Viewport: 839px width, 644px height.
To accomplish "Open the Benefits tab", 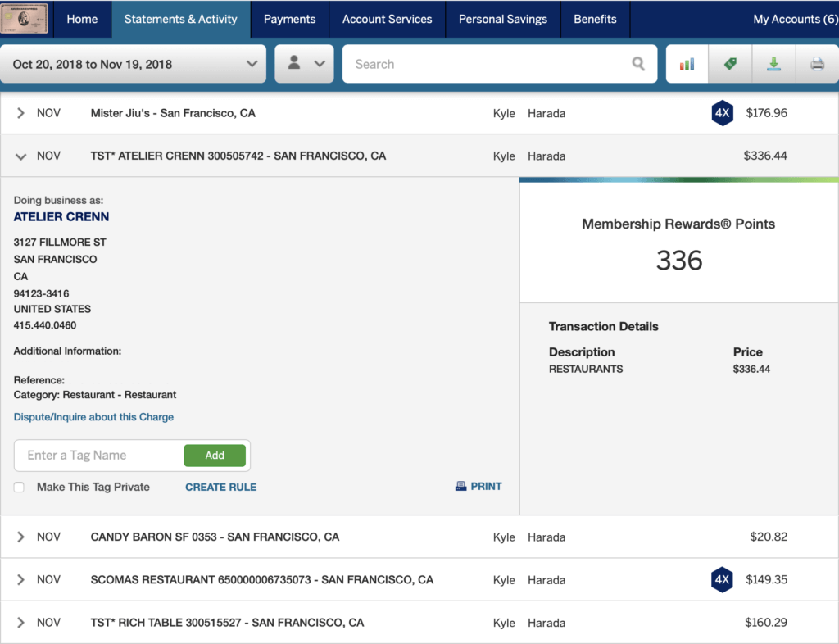I will click(x=595, y=20).
